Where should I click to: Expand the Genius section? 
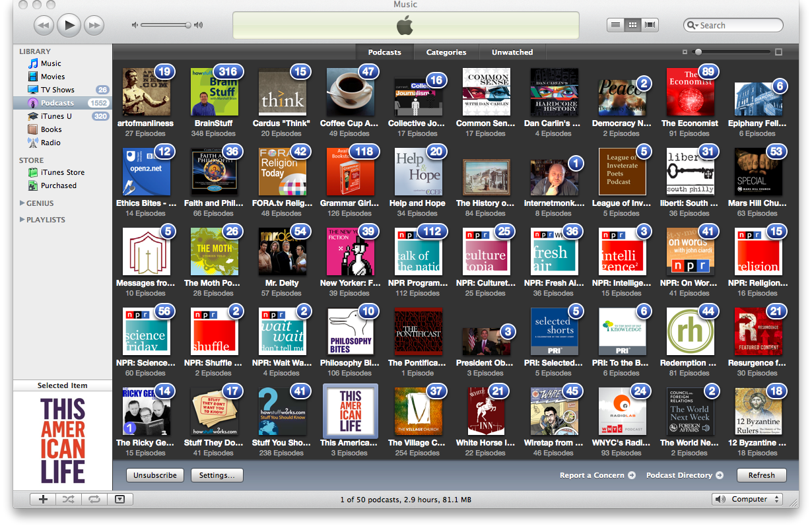(22, 203)
